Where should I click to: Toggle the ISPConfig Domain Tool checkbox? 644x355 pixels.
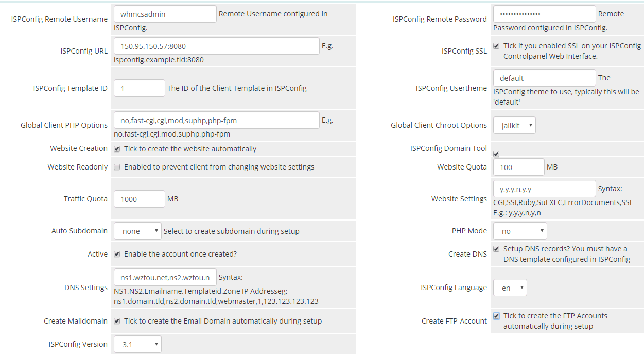496,154
